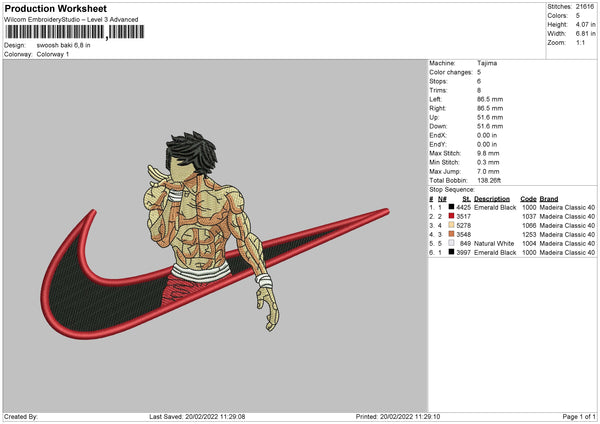Click the Wilcom EmbroideryStudio Level 3 Advanced line
Viewport: 600px width, 424px height.
(71, 20)
